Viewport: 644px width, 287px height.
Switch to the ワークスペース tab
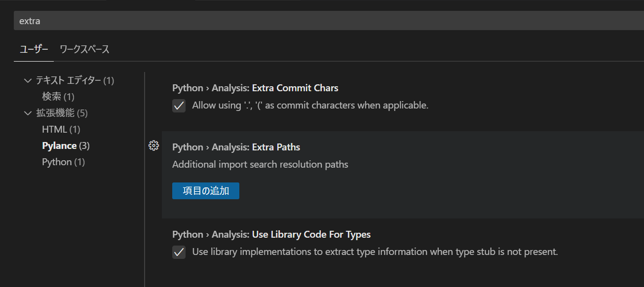pyautogui.click(x=84, y=49)
